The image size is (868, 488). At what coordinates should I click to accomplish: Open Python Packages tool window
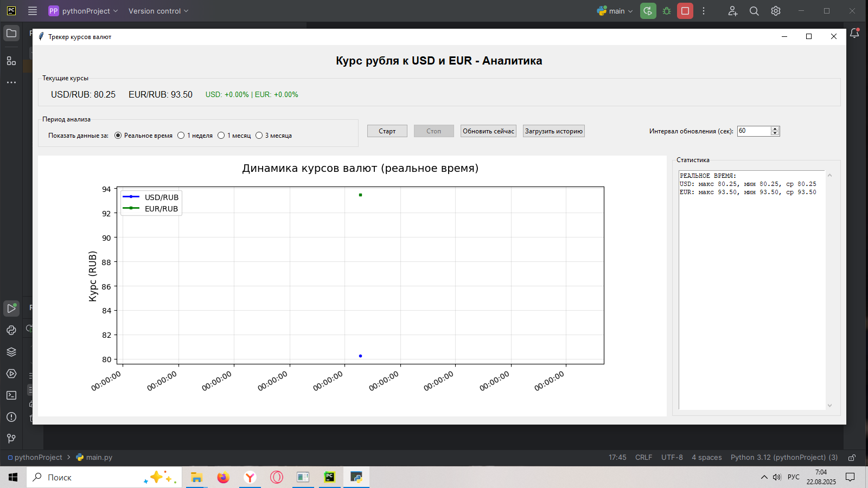[11, 330]
